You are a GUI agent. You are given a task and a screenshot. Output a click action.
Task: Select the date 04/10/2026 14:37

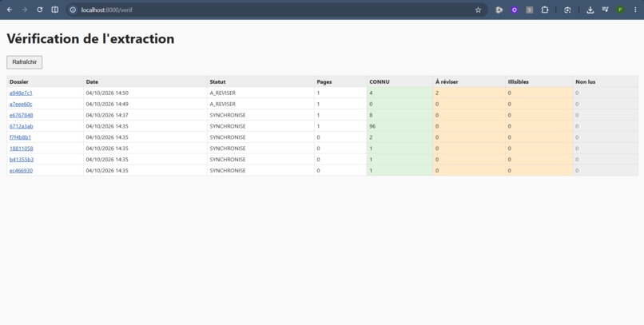(x=107, y=115)
